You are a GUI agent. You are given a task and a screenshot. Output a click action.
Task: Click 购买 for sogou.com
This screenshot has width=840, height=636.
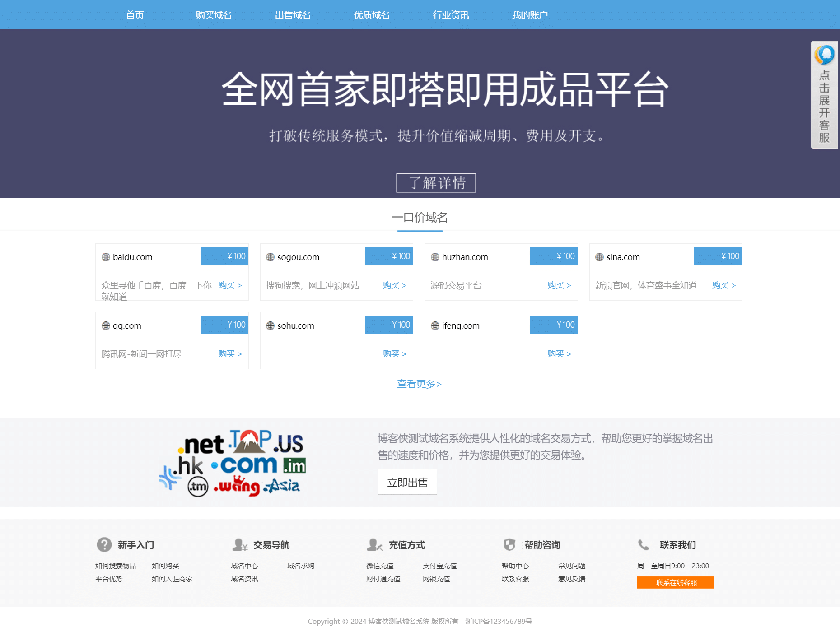pyautogui.click(x=395, y=285)
